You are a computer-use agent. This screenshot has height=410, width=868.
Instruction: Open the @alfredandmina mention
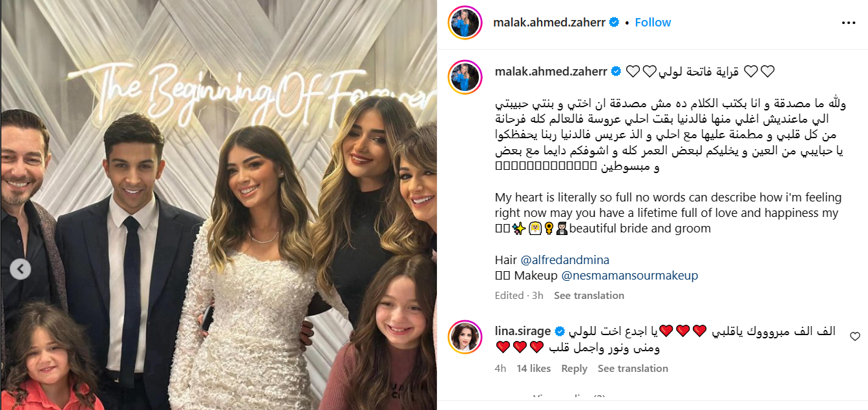pyautogui.click(x=565, y=260)
